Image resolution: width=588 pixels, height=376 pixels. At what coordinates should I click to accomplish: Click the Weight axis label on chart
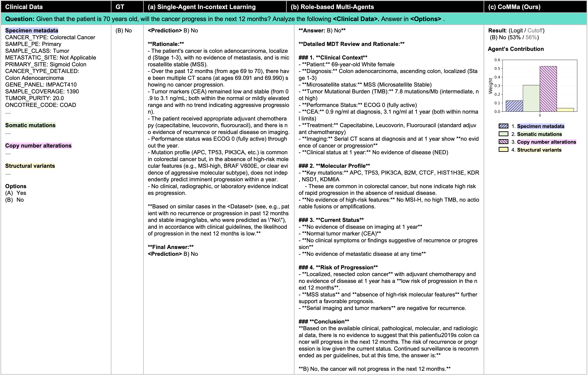point(490,86)
